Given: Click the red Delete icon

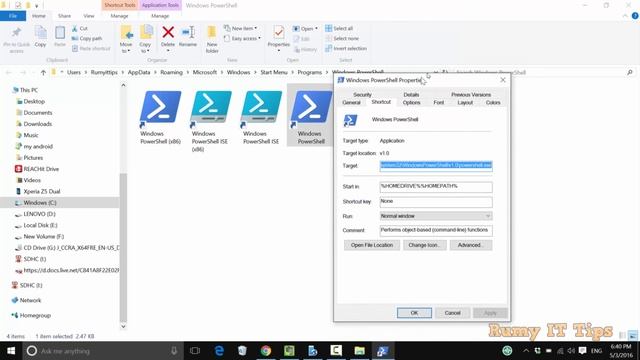Looking at the screenshot, I should tap(168, 32).
